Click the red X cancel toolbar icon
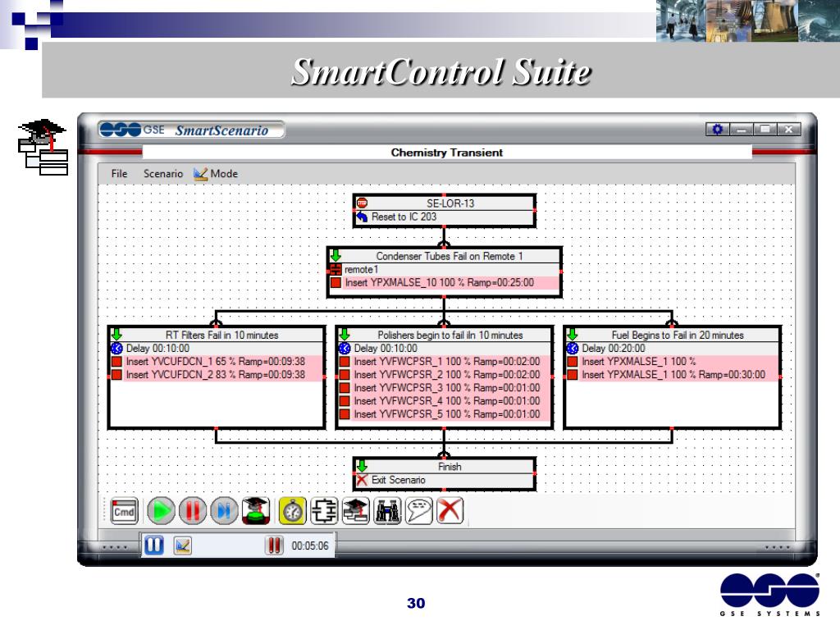Screen dimensions: 840x630 click(x=450, y=511)
